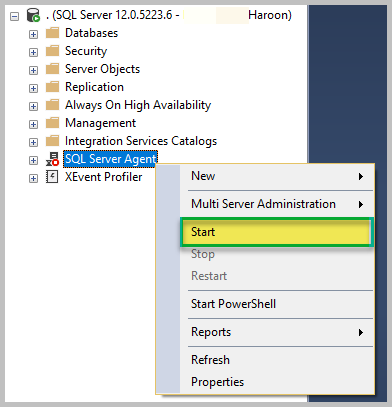Select the Databases tree label

point(92,33)
